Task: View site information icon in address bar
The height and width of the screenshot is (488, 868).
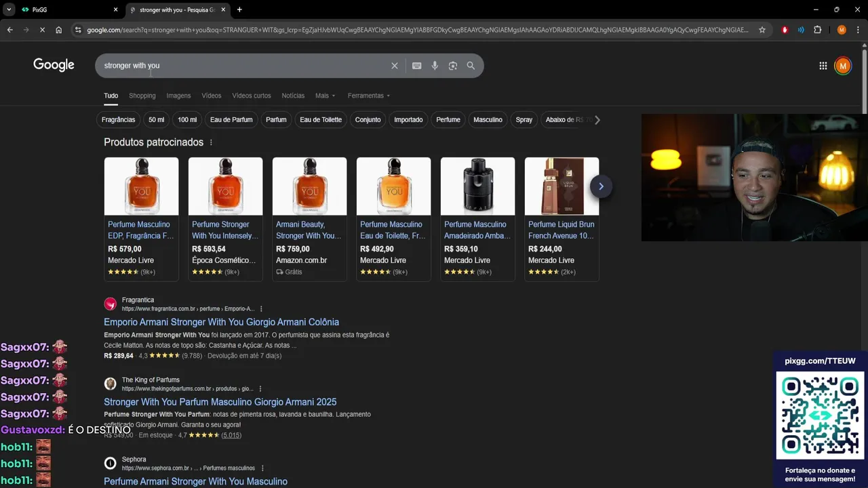Action: 78,30
